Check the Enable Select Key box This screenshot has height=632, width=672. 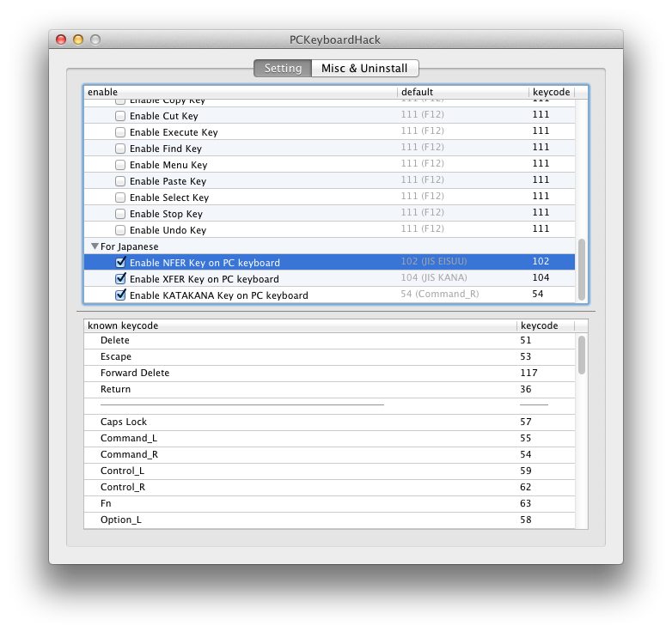click(x=120, y=197)
